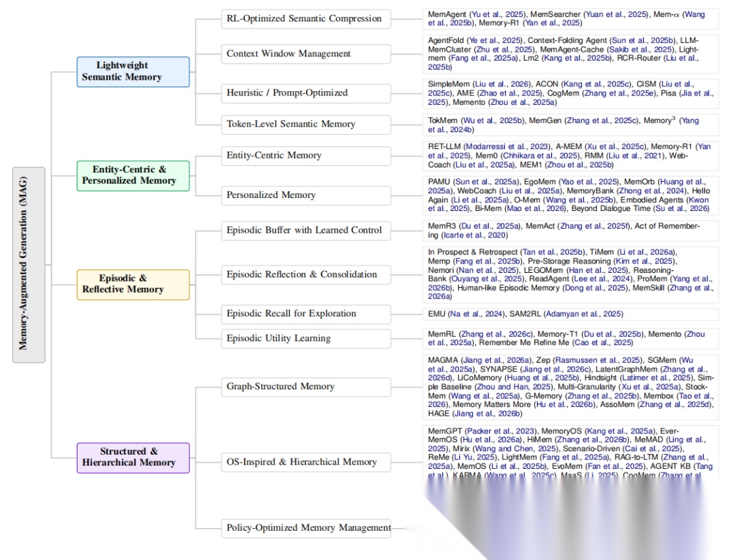Select the Policy-Optimized Memory Management node

pyautogui.click(x=306, y=528)
